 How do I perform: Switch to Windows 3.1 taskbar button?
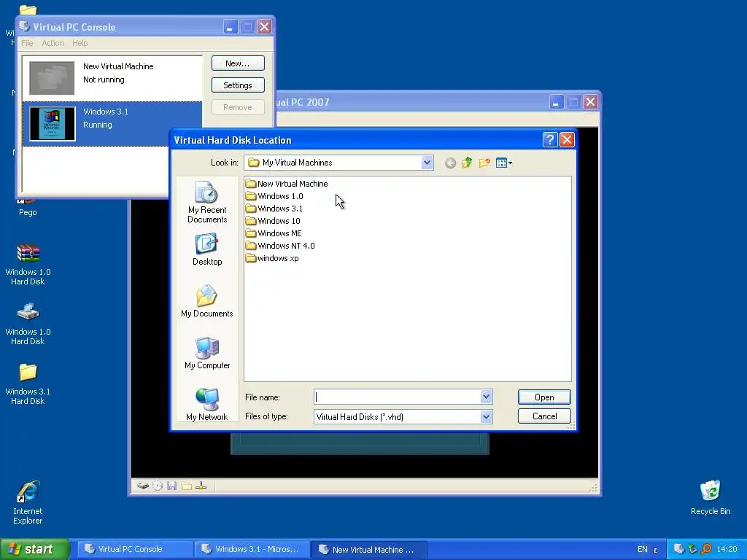[x=252, y=550]
